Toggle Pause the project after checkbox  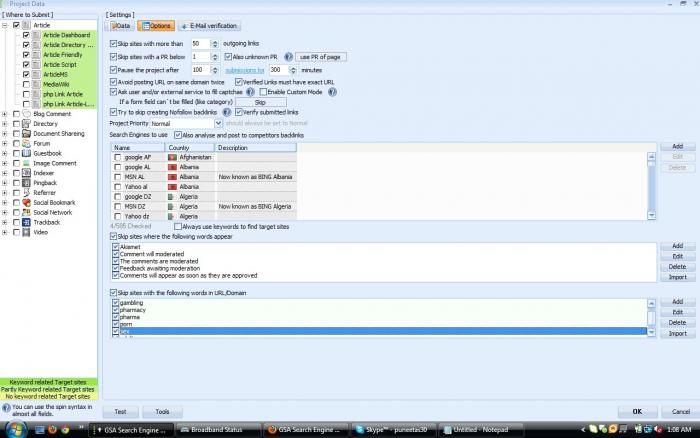[x=113, y=70]
